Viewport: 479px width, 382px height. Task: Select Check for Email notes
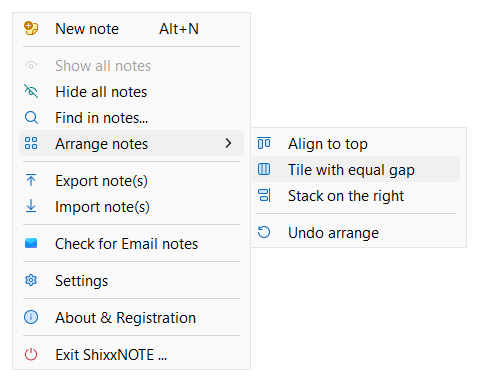click(x=131, y=244)
